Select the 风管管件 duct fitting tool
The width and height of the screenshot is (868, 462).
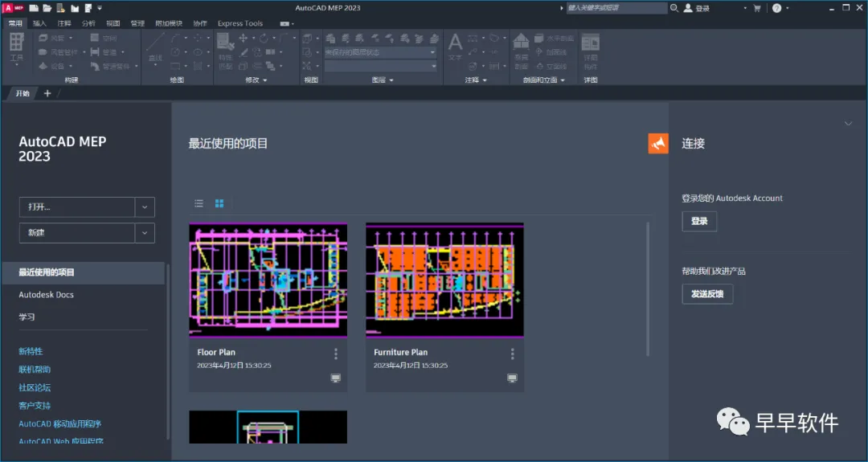[59, 52]
